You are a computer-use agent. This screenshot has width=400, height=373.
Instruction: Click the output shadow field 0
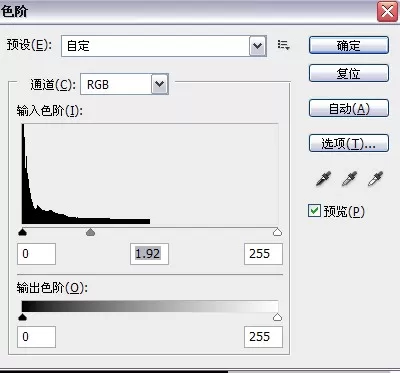pos(36,337)
